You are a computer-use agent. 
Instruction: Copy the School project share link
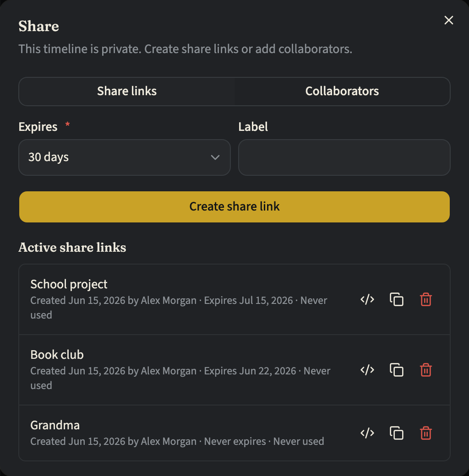coord(396,300)
